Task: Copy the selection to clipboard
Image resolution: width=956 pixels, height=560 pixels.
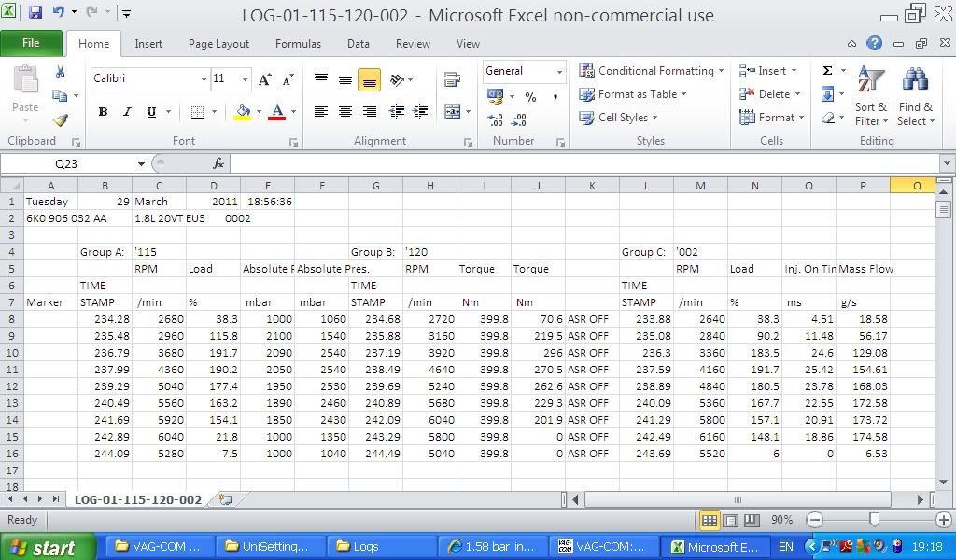Action: pyautogui.click(x=60, y=96)
